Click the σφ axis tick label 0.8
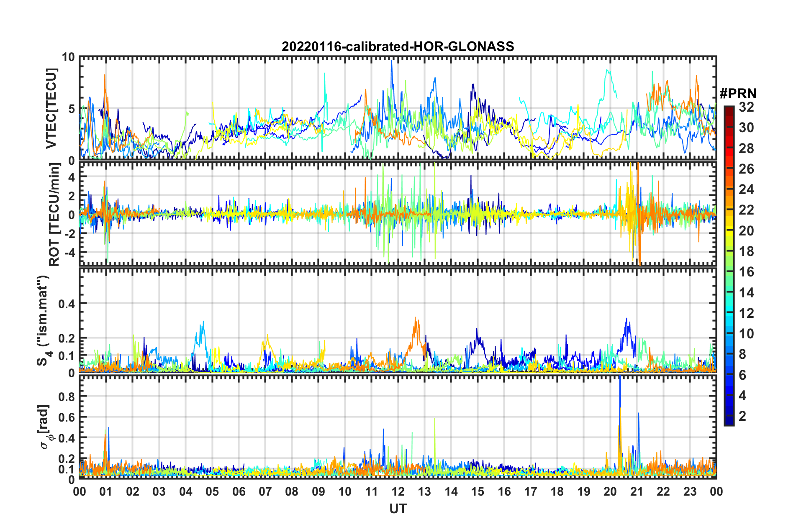Viewport: 796px width, 532px height. 67,396
